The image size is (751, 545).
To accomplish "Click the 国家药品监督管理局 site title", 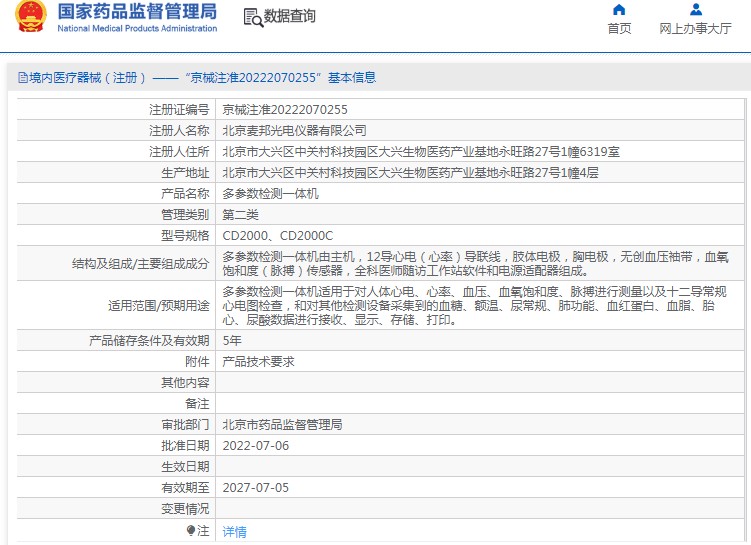I will click(137, 12).
